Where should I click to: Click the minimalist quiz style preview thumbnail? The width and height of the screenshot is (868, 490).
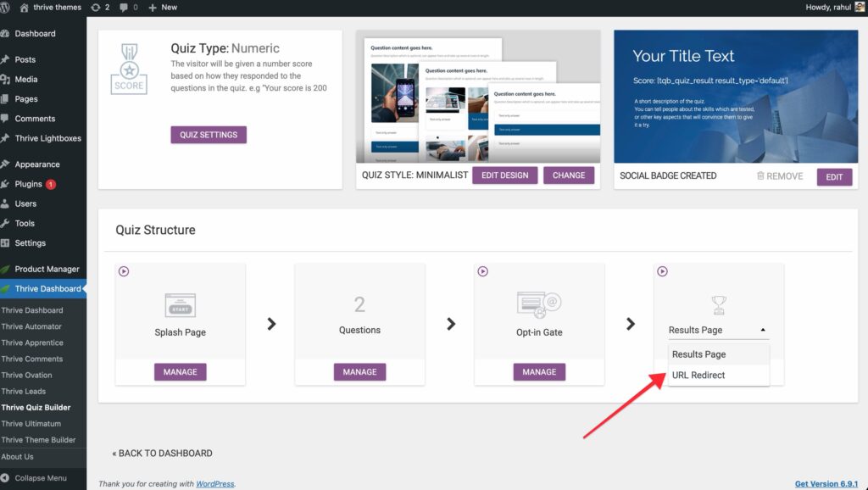(478, 97)
